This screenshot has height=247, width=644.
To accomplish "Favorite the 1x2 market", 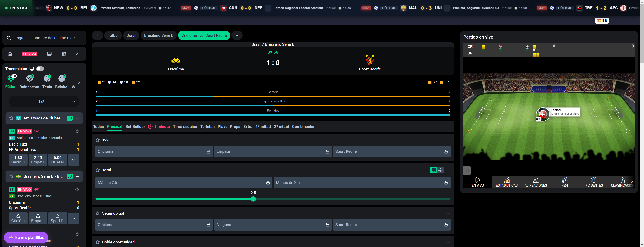I will coord(98,140).
